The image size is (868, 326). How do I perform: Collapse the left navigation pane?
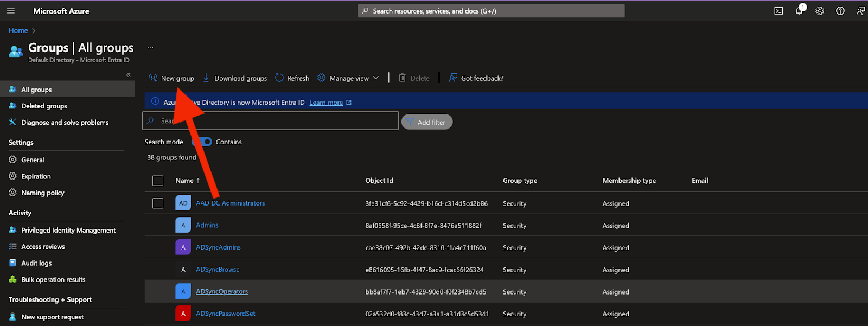pyautogui.click(x=129, y=75)
